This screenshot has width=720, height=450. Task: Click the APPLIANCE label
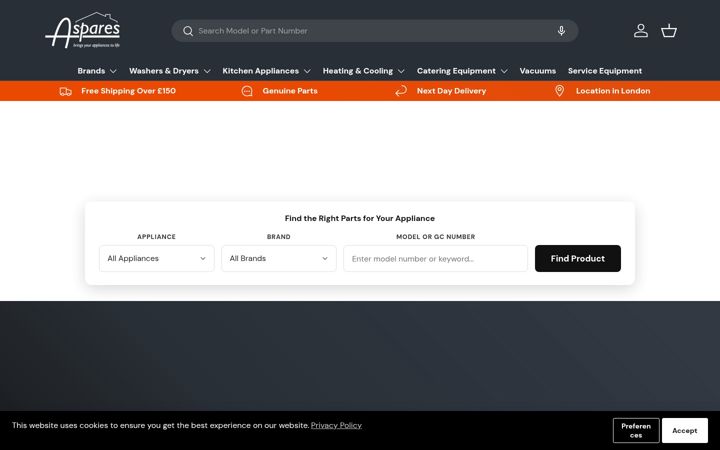point(157,237)
